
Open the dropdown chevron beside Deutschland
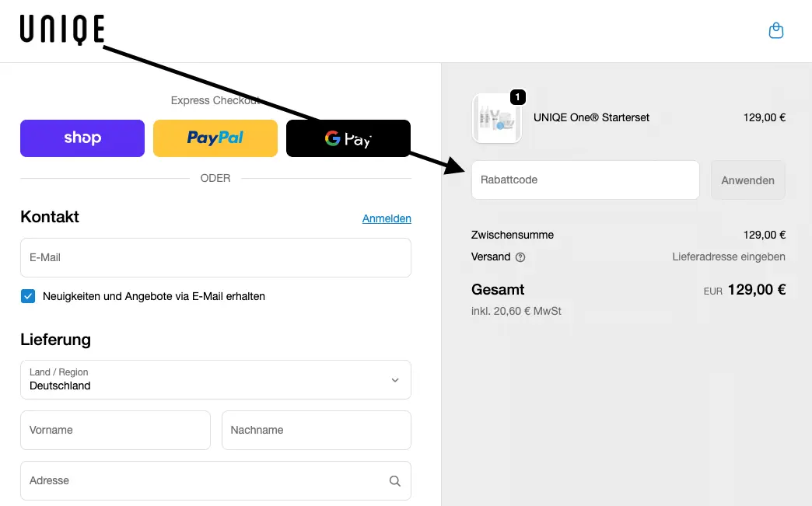click(x=395, y=380)
